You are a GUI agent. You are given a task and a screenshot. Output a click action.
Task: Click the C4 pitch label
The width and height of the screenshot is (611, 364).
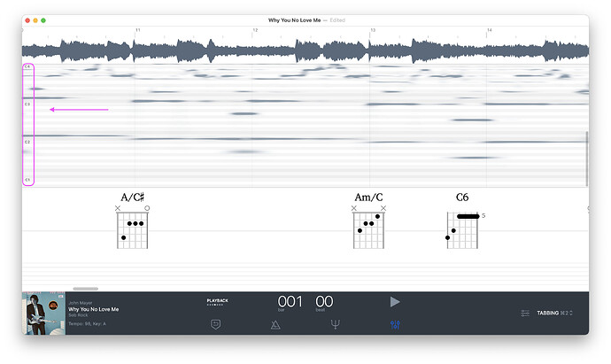27,66
